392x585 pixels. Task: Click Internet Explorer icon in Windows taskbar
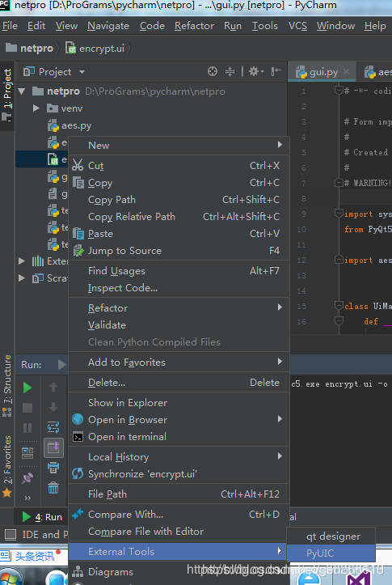tap(310, 578)
